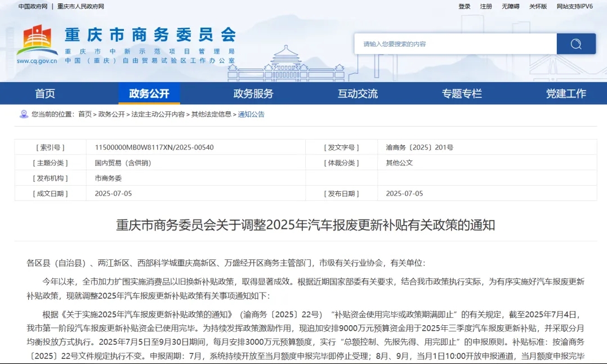This screenshot has width=607, height=364.
Task: Open the 党建工作 navigation tab
Action: click(566, 93)
